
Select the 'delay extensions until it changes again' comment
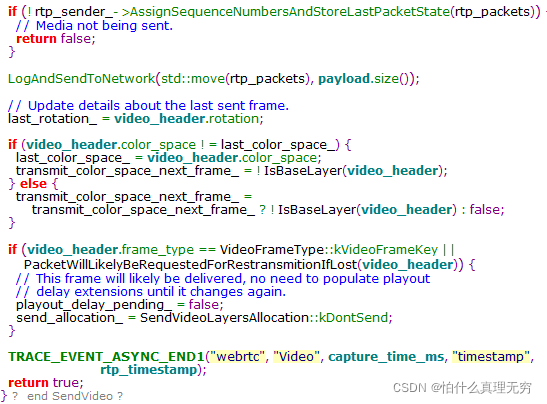click(151, 291)
